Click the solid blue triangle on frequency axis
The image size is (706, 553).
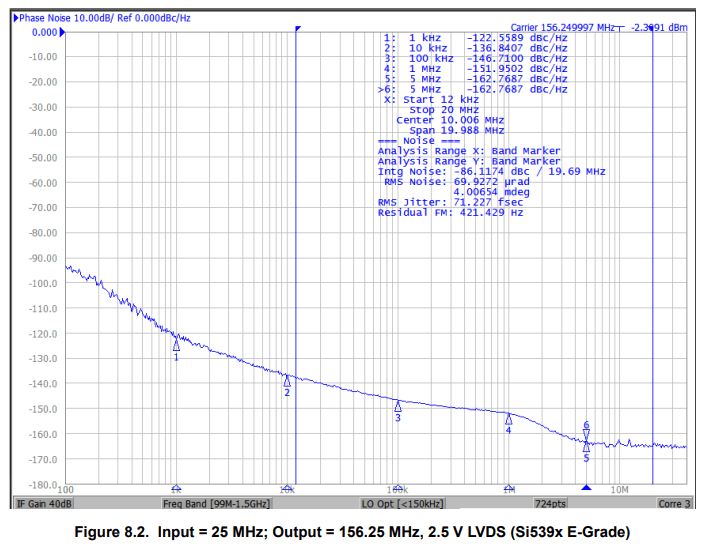(x=586, y=489)
